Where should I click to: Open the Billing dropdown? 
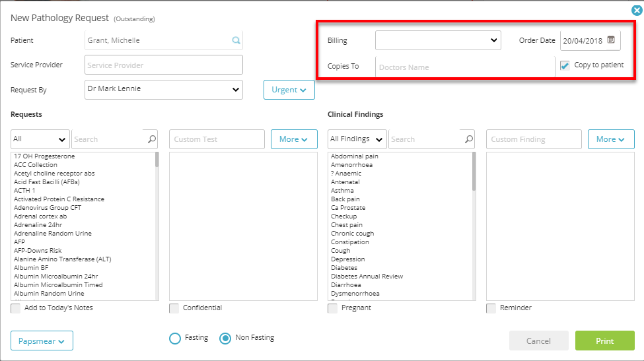438,40
